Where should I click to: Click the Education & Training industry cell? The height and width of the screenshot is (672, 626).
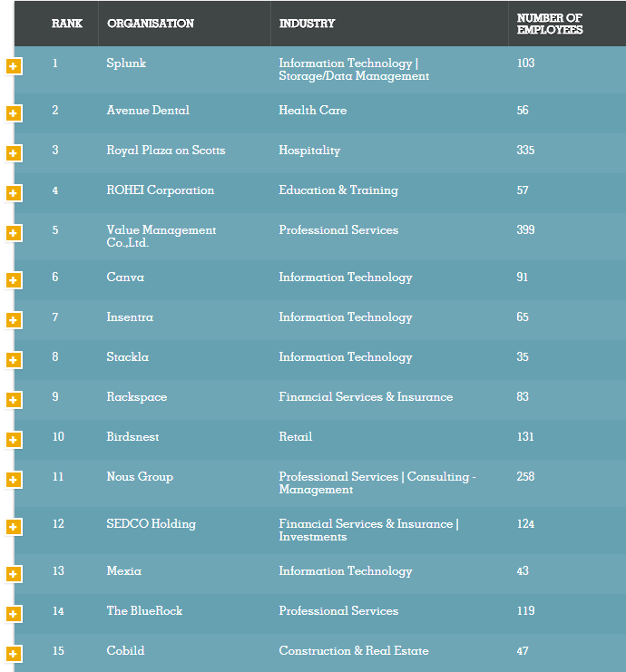coord(338,190)
